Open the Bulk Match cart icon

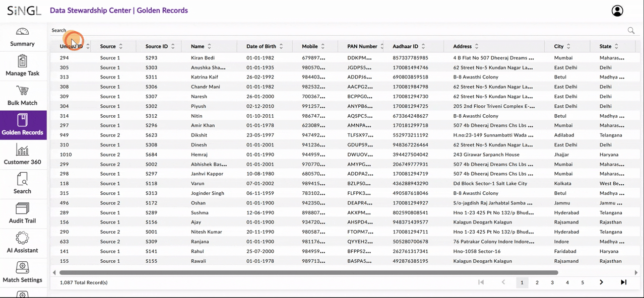point(23,91)
